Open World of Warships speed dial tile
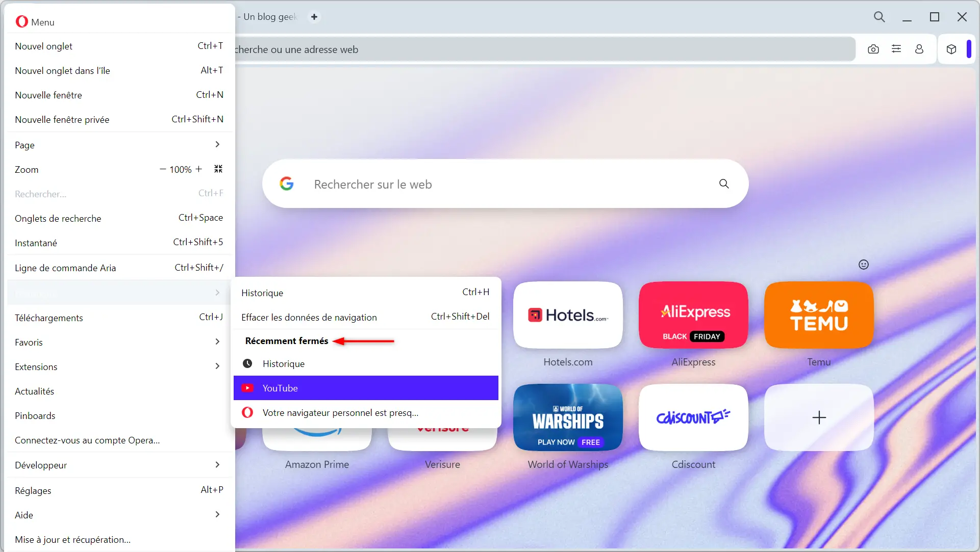The image size is (980, 552). (568, 417)
